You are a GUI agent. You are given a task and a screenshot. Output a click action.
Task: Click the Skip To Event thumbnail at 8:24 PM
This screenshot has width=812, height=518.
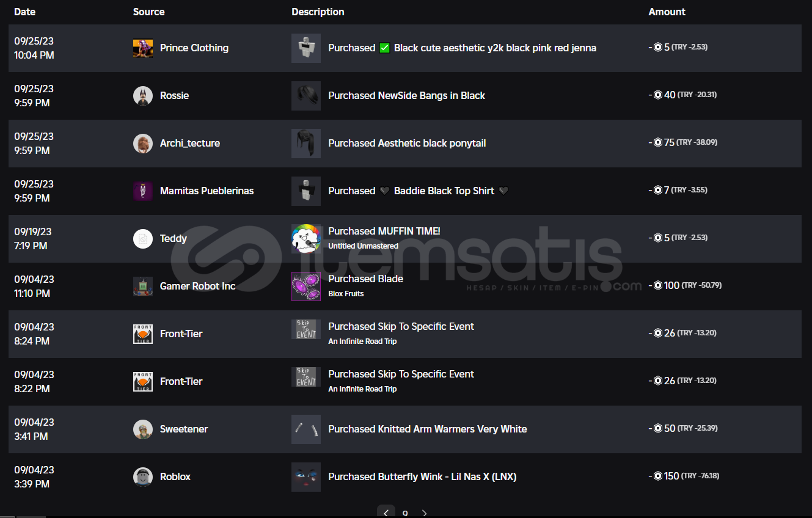click(306, 330)
